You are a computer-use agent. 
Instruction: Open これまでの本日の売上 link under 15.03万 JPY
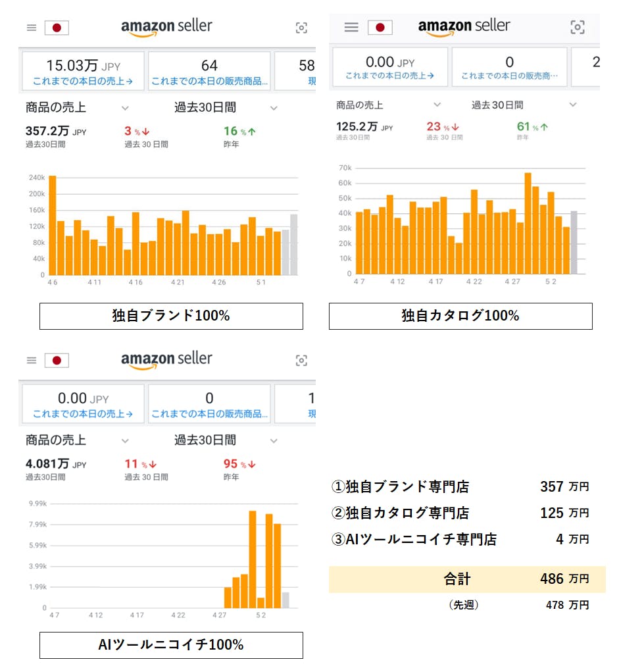coord(83,82)
